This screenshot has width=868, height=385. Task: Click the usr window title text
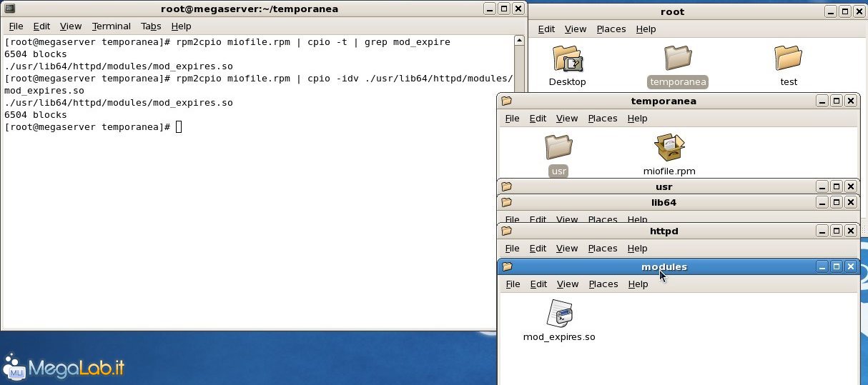click(x=664, y=187)
